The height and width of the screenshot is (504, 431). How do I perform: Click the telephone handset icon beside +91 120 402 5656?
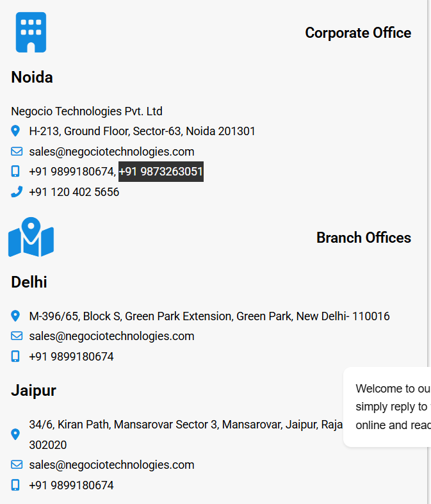tap(17, 191)
